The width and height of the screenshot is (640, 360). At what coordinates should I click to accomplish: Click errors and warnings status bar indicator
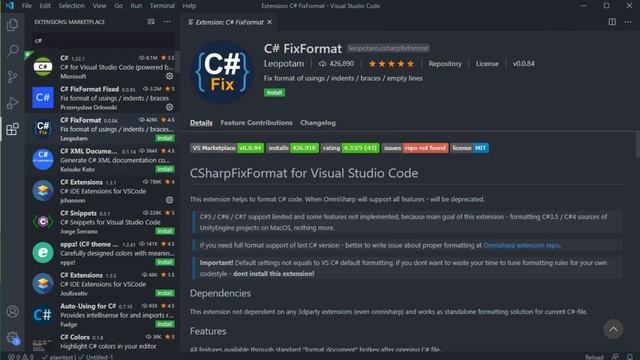(20, 357)
